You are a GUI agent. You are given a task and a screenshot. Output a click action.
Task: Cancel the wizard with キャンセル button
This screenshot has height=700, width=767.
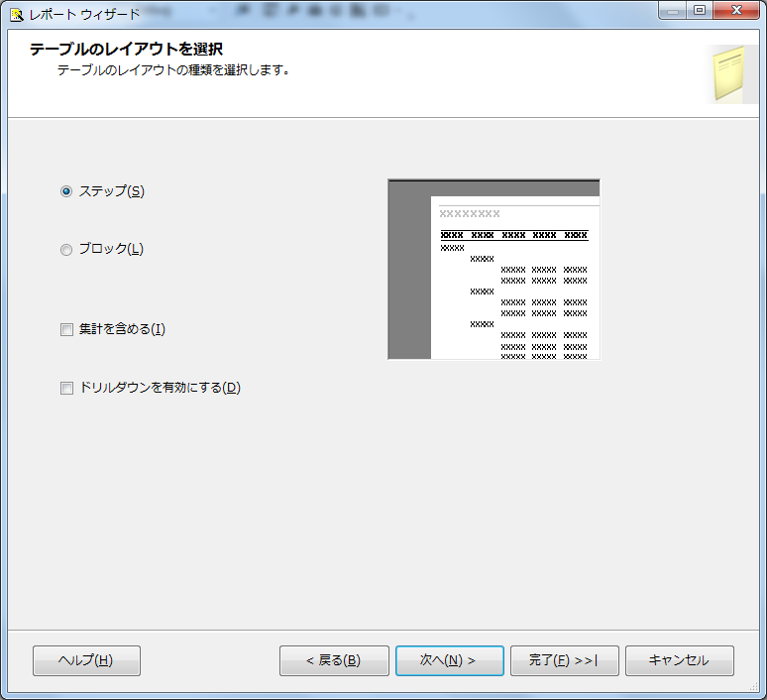pyautogui.click(x=680, y=660)
